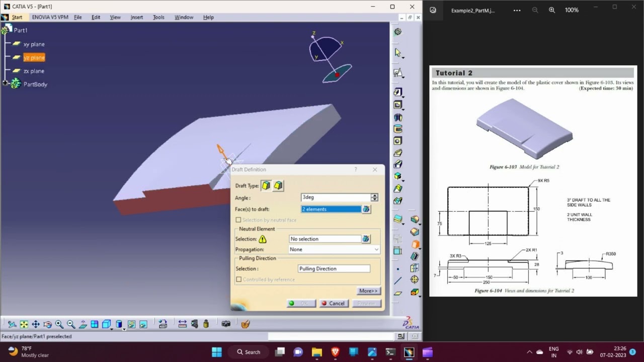Open the three-dot menu in Photos window
Viewport: 644px width, 362px height.
[517, 10]
